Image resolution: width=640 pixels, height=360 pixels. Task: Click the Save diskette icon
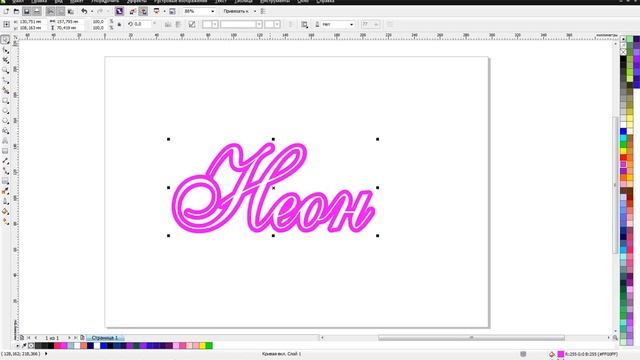(x=27, y=11)
